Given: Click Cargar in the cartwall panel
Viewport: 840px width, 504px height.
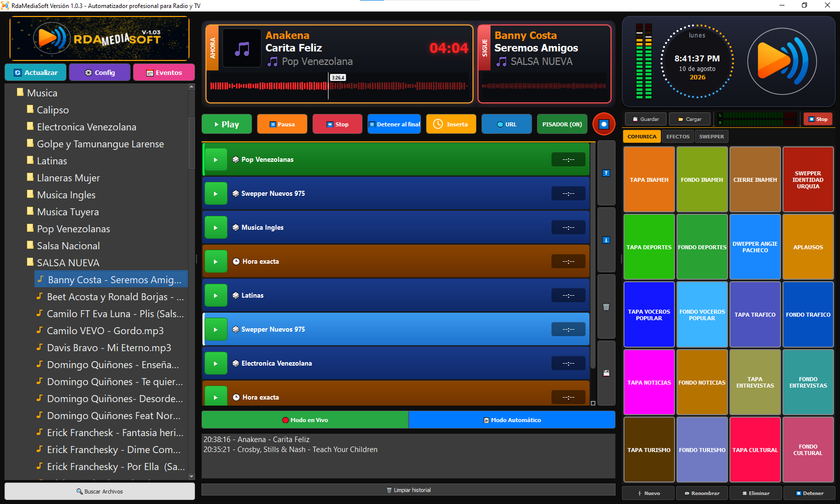Looking at the screenshot, I should (689, 119).
